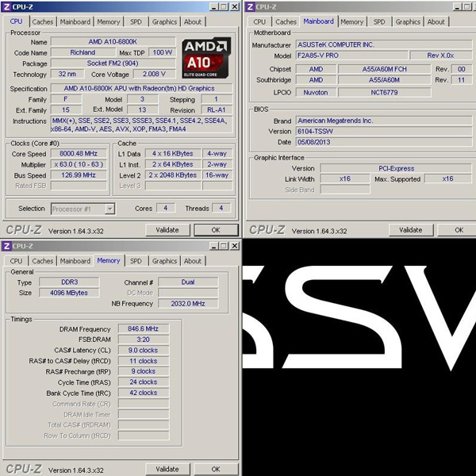
Task: Click motherboard model F2A85-V PRO
Action: click(351, 56)
